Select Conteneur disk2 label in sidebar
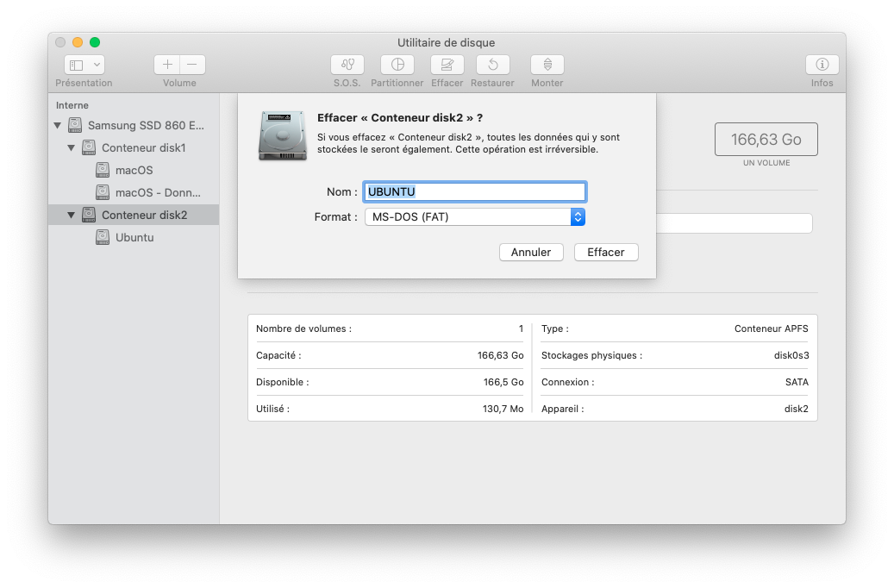Viewport: 894px width, 588px height. pyautogui.click(x=144, y=215)
